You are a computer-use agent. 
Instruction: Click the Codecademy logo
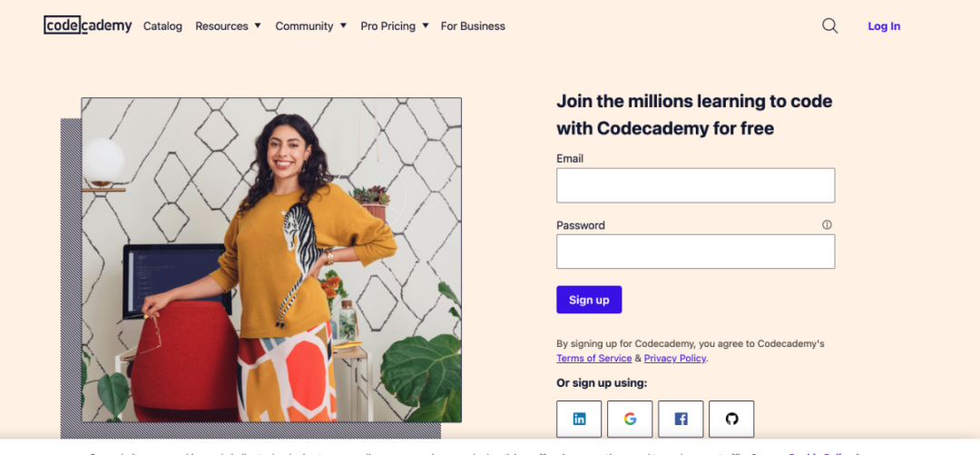point(88,25)
